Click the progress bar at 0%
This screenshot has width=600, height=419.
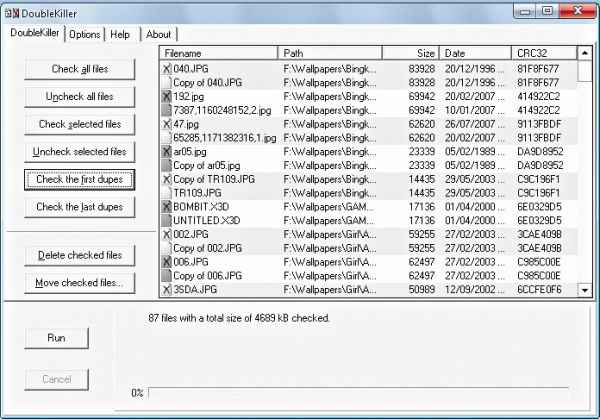(358, 393)
